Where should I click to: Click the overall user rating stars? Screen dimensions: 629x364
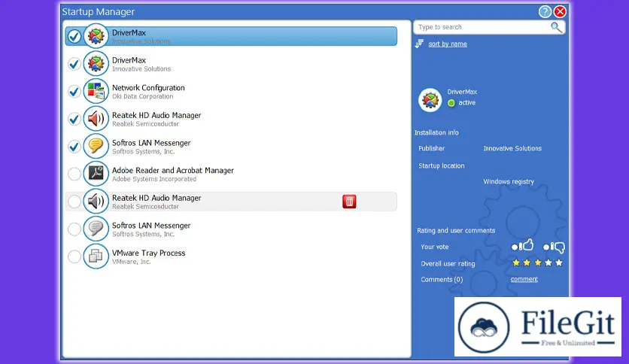[537, 263]
